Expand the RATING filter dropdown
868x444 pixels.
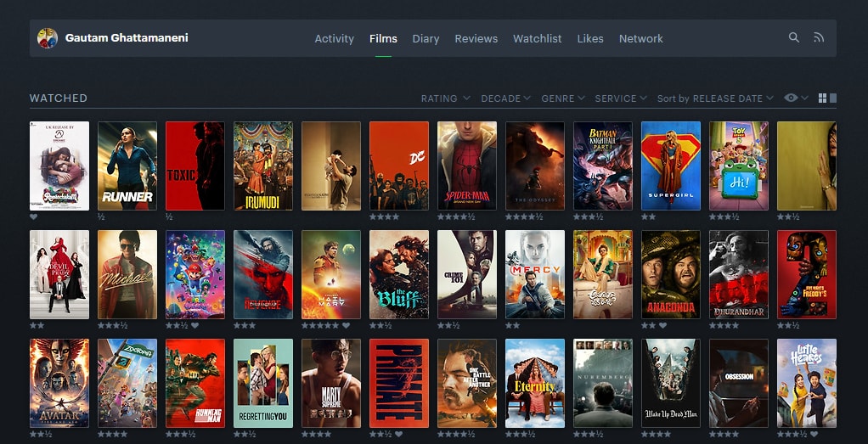(446, 98)
